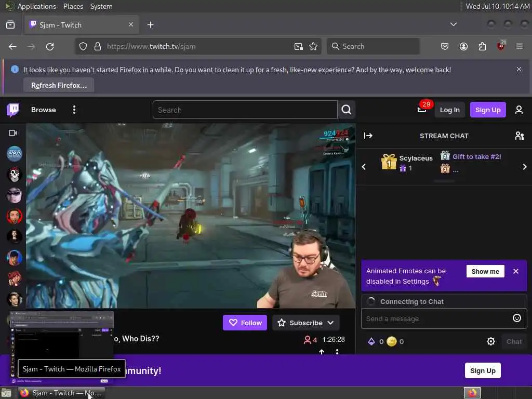Viewport: 532px width, 399px height.
Task: Click the Log In button
Action: coord(449,110)
